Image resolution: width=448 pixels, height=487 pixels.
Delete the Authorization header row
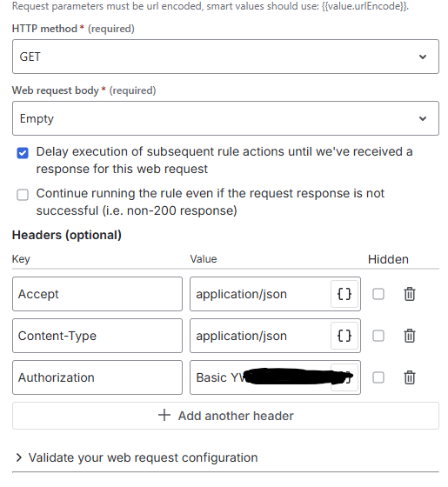click(x=410, y=377)
